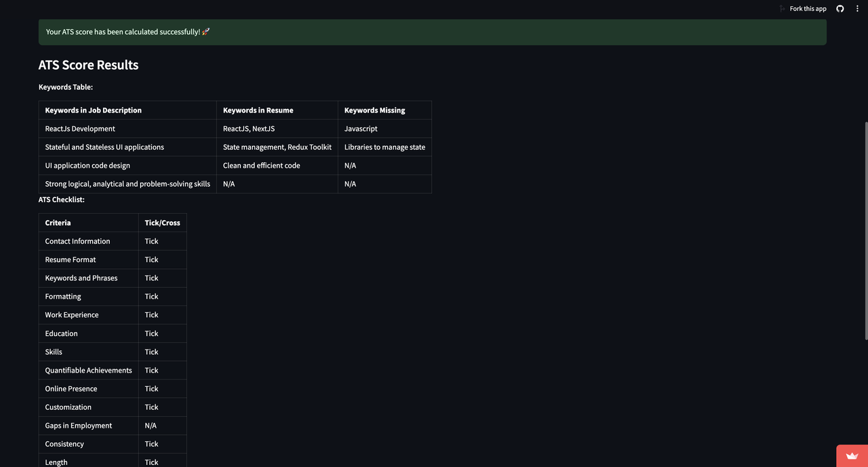Click the 'Tick/Cross' header of the checklist
Viewport: 868px width, 467px height.
(162, 222)
